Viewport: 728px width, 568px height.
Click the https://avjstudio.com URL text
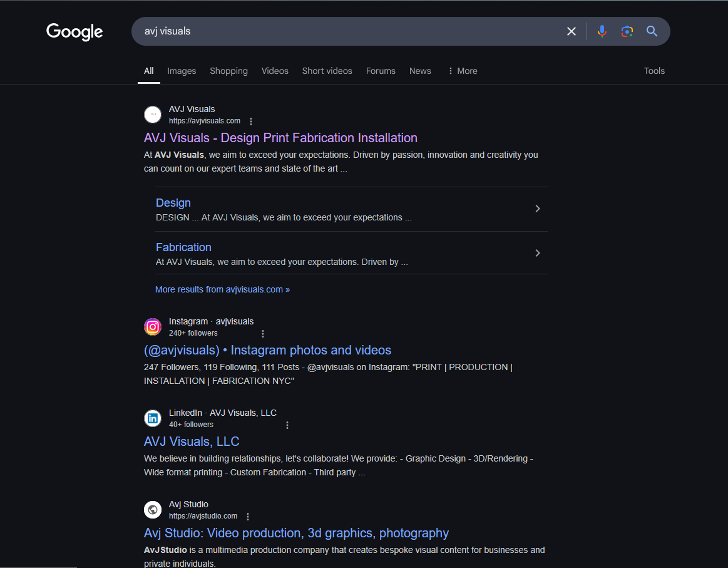(x=203, y=516)
